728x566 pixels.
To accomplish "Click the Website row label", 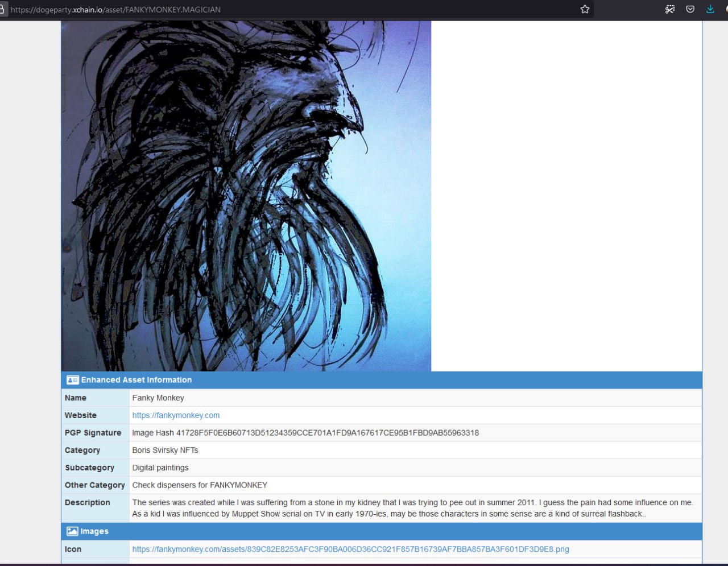I will pyautogui.click(x=81, y=415).
